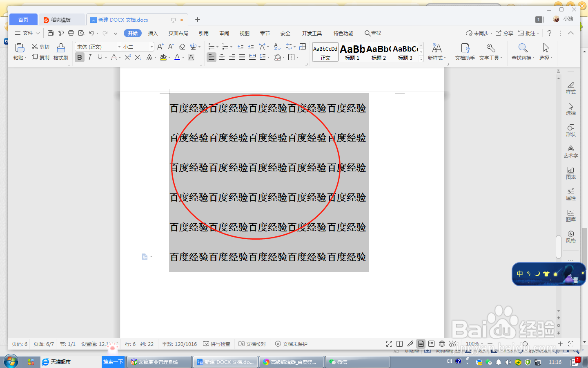Viewport: 588px width, 368px height.
Task: Open 风格 style in right sidebar
Action: coord(571,237)
